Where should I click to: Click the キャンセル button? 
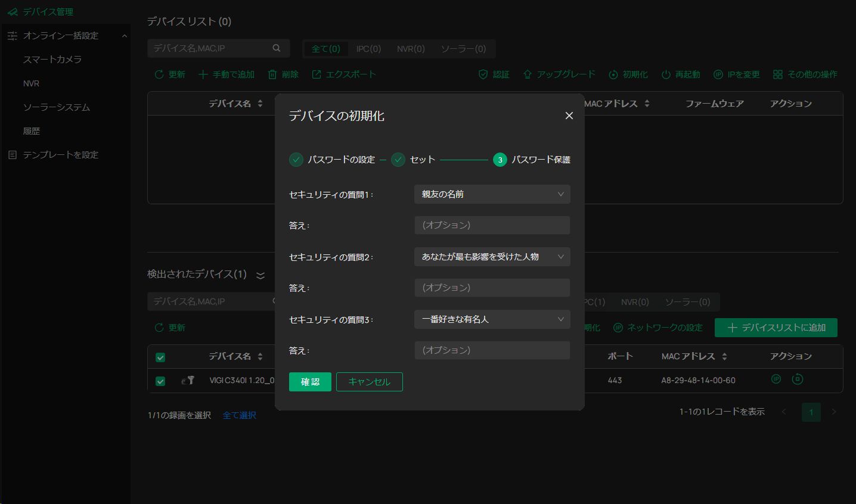coord(369,382)
